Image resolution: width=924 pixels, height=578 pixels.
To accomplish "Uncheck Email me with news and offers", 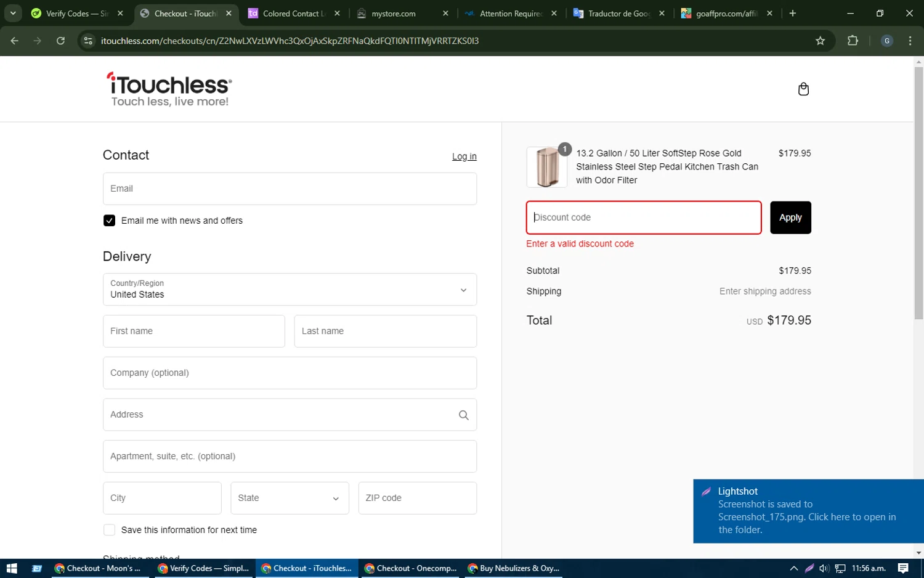I will click(109, 221).
